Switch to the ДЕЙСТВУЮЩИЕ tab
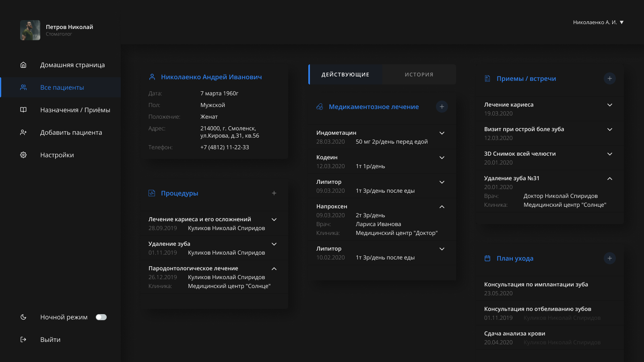Image resolution: width=644 pixels, height=362 pixels. 345,74
